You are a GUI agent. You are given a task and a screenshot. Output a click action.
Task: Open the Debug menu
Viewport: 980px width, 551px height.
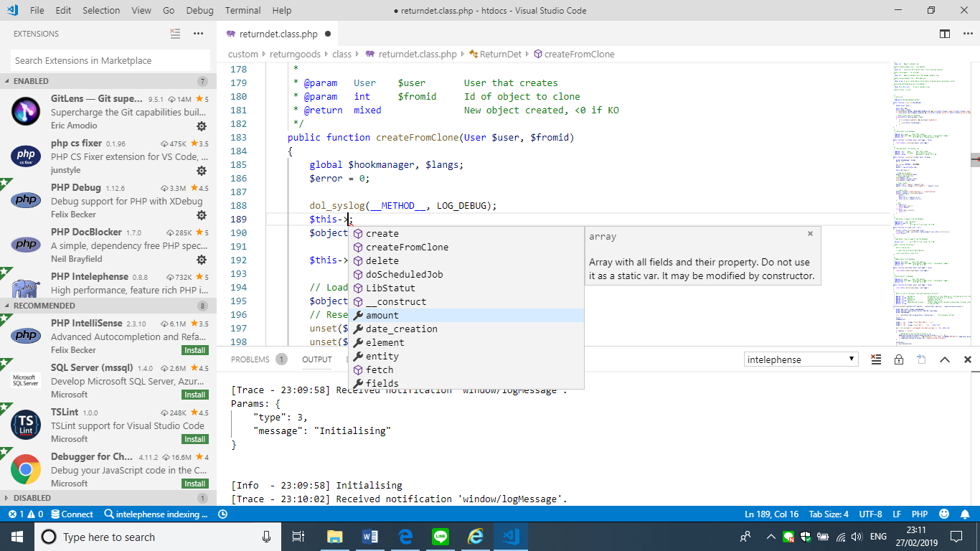pyautogui.click(x=199, y=10)
